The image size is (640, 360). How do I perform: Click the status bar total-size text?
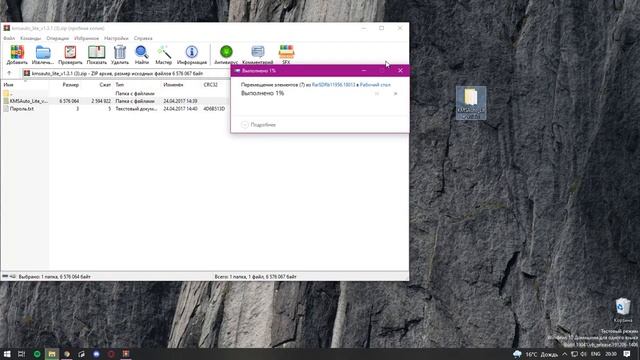point(256,276)
